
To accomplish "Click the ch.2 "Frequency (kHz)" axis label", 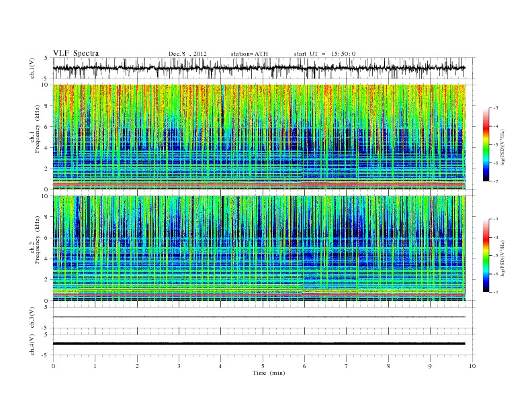I will pyautogui.click(x=37, y=239).
